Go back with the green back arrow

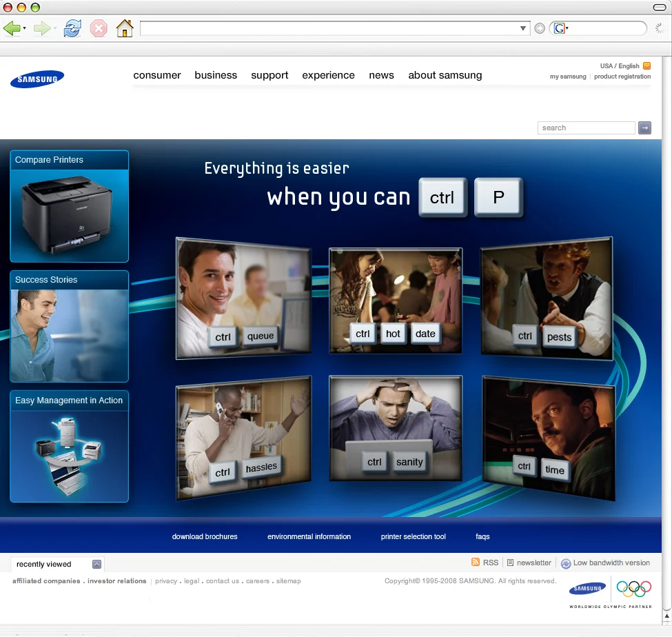coord(11,28)
